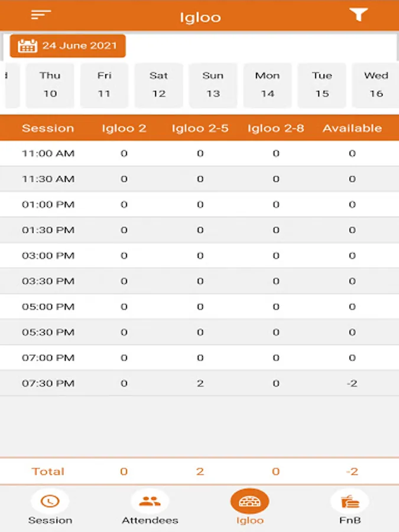Select Wed 16 date
This screenshot has width=399, height=532.
click(x=376, y=85)
